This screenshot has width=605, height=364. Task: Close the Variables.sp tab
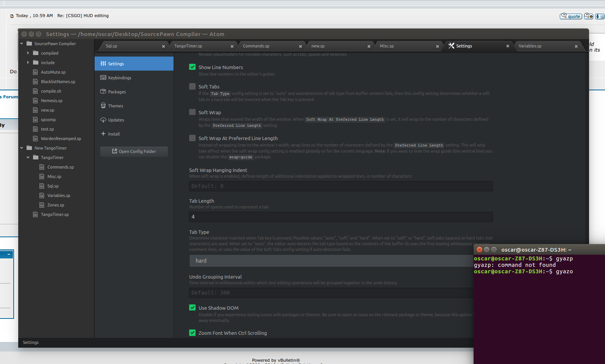576,46
